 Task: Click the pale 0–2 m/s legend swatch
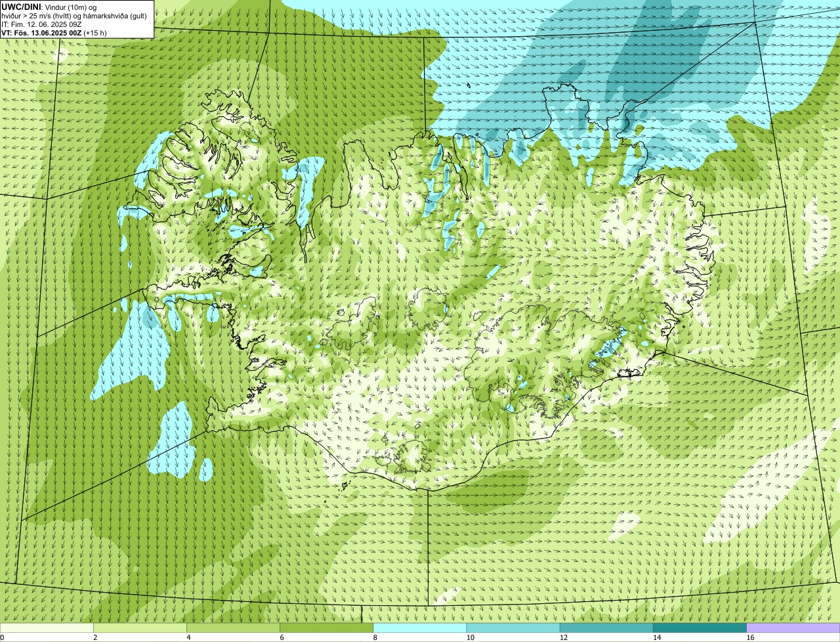pos(47,628)
